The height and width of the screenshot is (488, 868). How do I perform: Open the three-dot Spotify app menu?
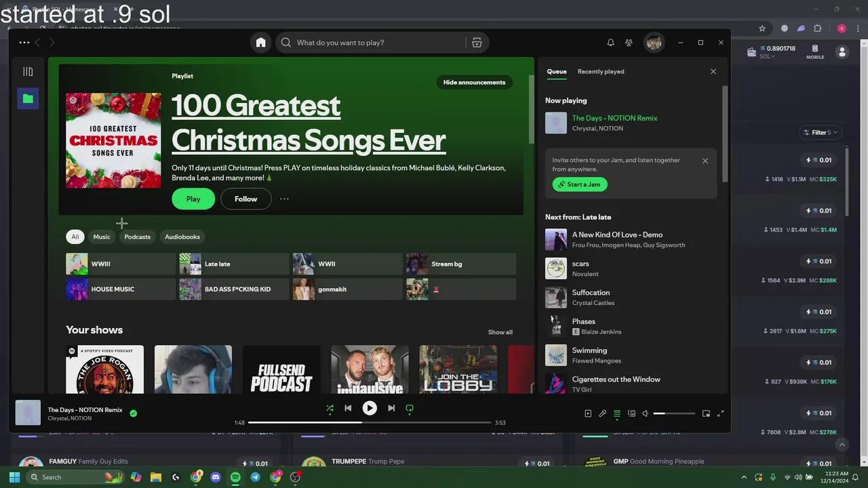[x=24, y=43]
